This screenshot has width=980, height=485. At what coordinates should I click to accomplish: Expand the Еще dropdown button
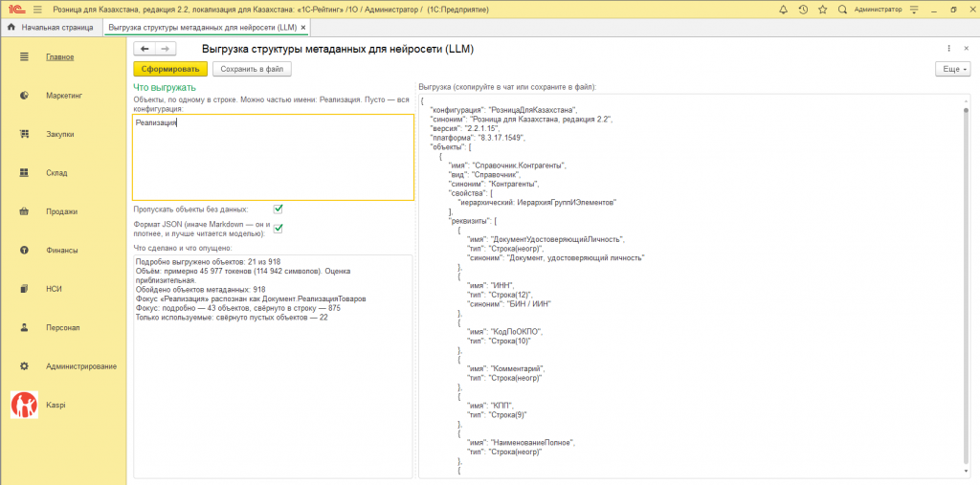952,69
